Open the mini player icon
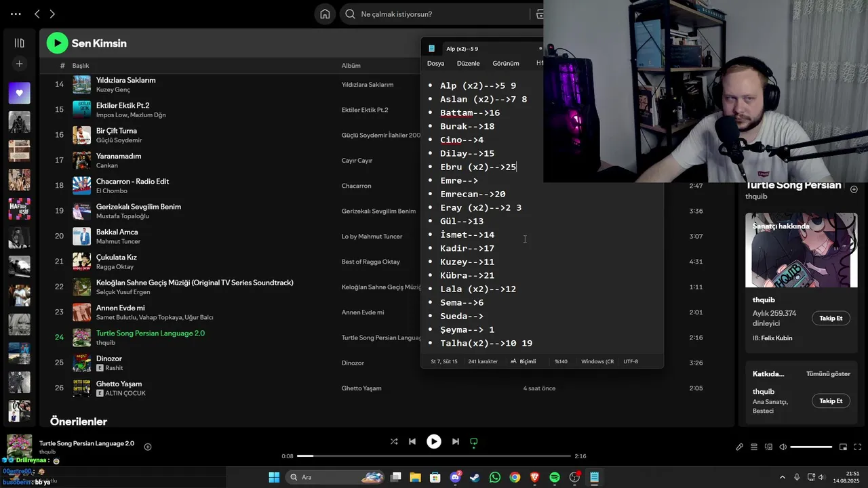Image resolution: width=868 pixels, height=488 pixels. 844,447
